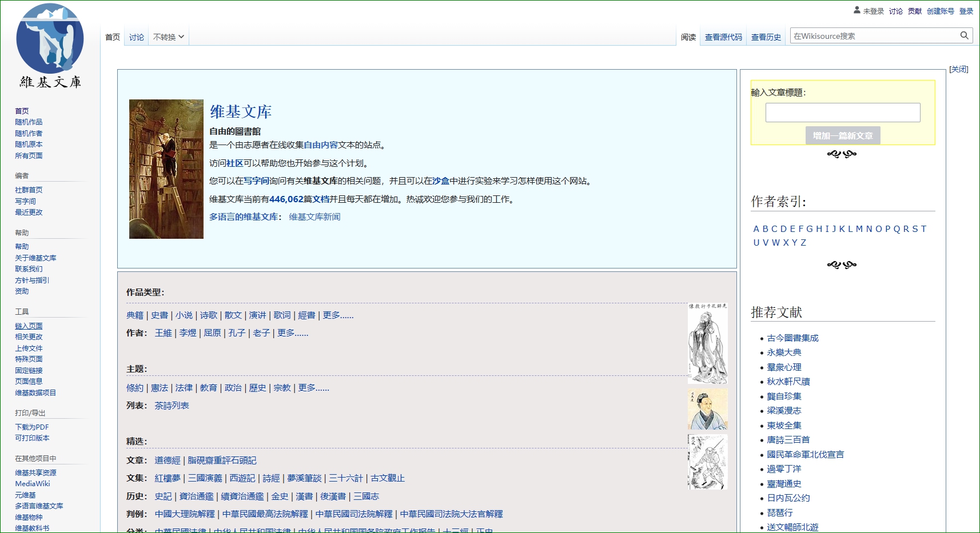This screenshot has height=533, width=980.
Task: Click the search magnifier icon
Action: click(x=964, y=35)
